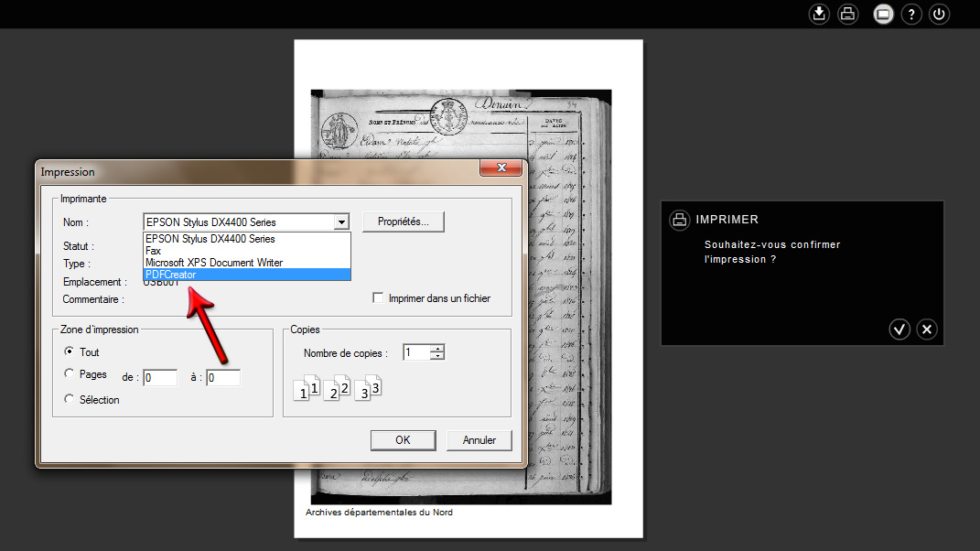Click the 'de' page range input field
This screenshot has height=551, width=980.
click(160, 377)
